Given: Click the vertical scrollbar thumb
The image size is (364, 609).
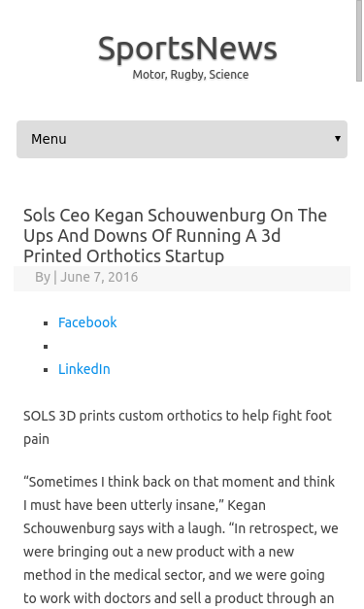Looking at the screenshot, I should [359, 41].
